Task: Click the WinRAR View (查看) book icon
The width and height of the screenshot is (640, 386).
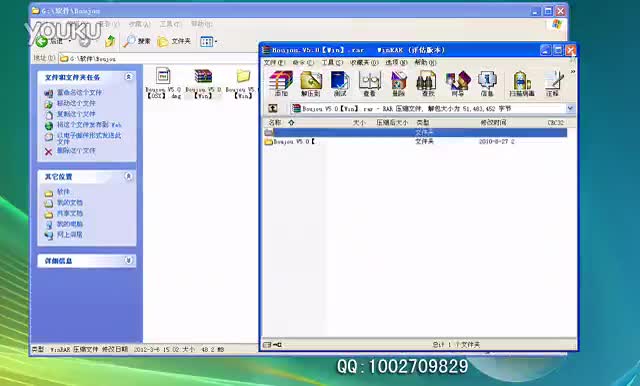Action: [x=369, y=83]
